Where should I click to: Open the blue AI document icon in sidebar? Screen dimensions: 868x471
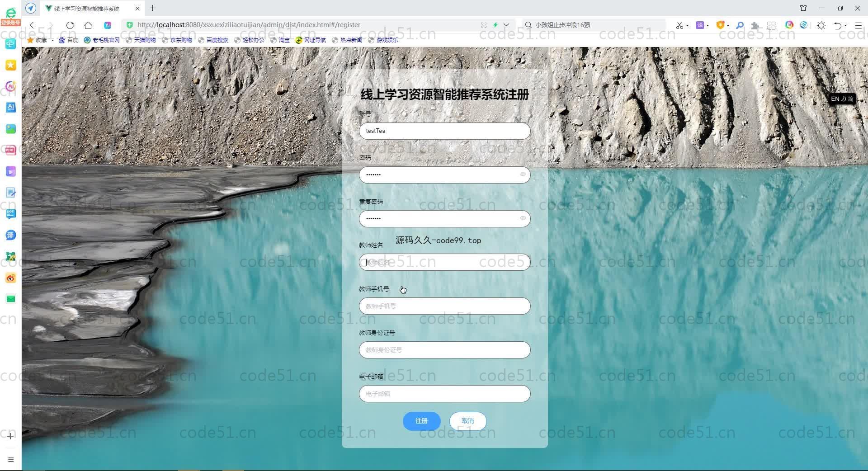[10, 107]
